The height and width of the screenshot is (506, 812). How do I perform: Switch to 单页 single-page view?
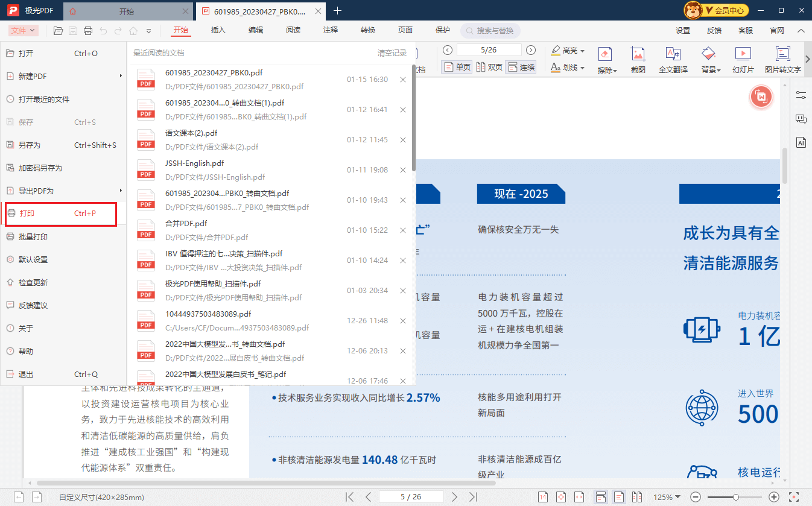pyautogui.click(x=457, y=66)
